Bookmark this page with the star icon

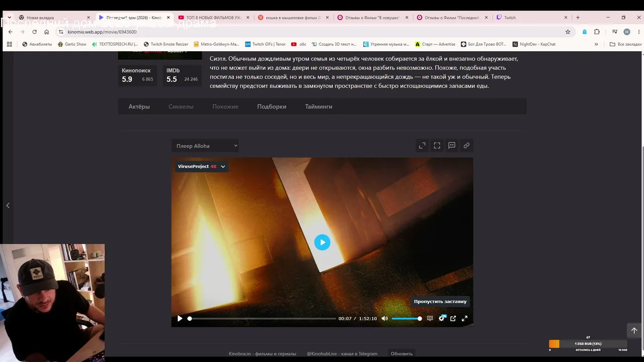coord(568,32)
